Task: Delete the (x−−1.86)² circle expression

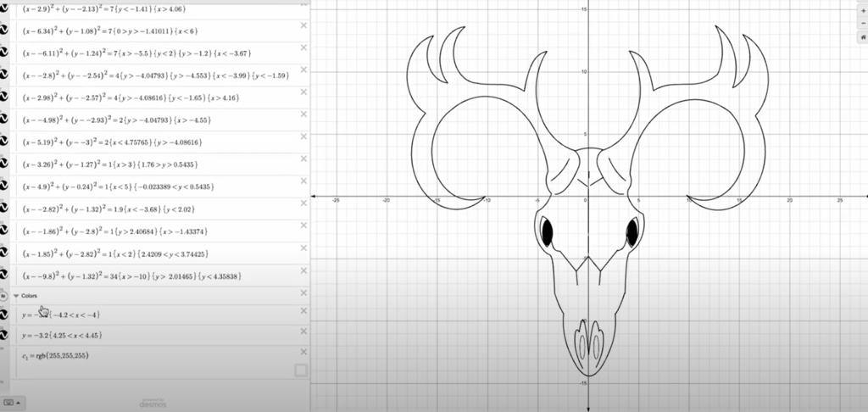Action: [x=303, y=225]
